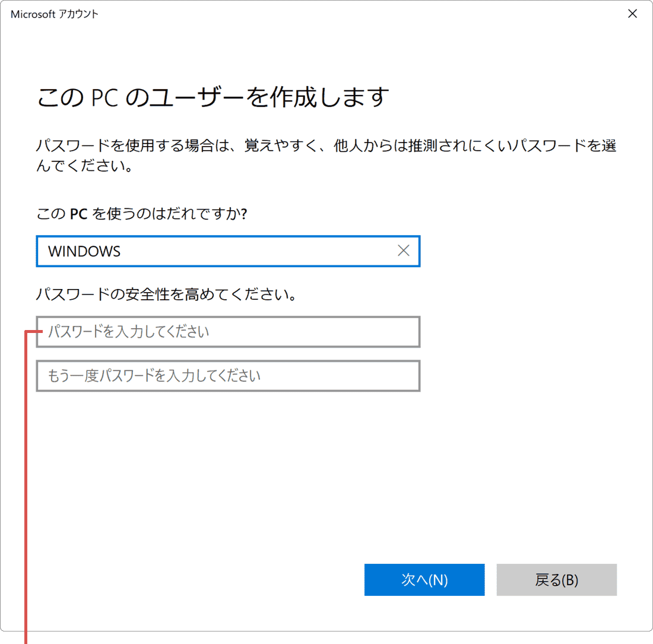Click the heading この PC のユーザーを作成します
This screenshot has width=653, height=644.
coord(213,97)
